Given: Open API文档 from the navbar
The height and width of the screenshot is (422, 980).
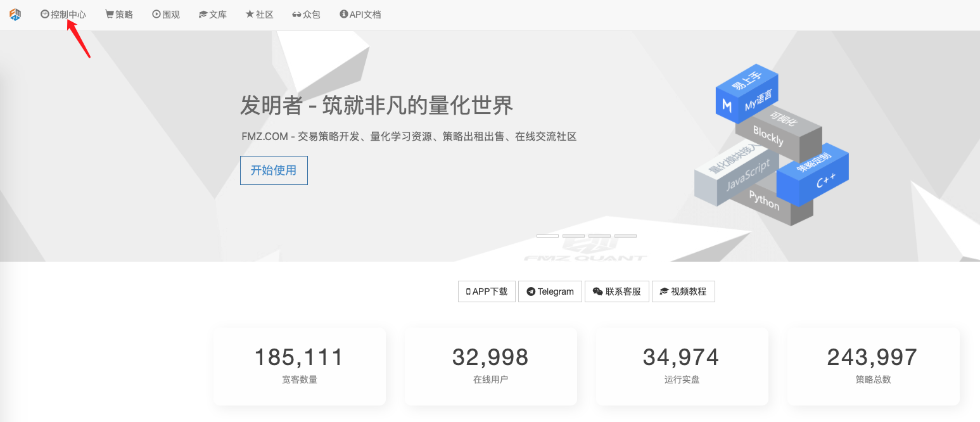Looking at the screenshot, I should (x=360, y=15).
